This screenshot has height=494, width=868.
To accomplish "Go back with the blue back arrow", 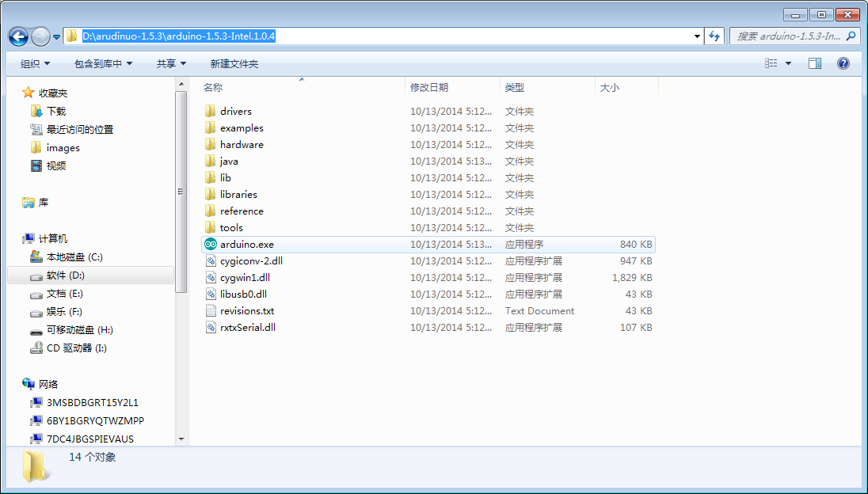I will (x=18, y=37).
